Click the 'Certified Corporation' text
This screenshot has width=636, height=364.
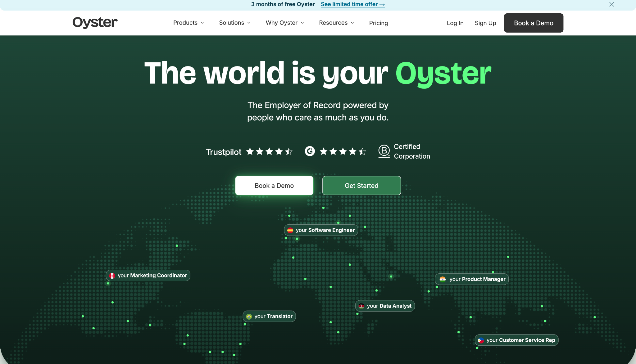412,151
